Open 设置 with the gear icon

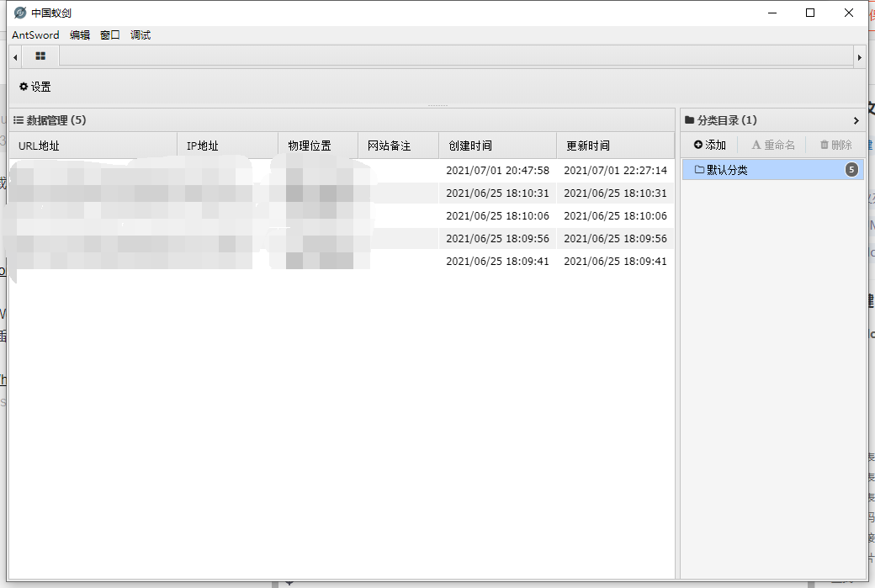pyautogui.click(x=34, y=87)
